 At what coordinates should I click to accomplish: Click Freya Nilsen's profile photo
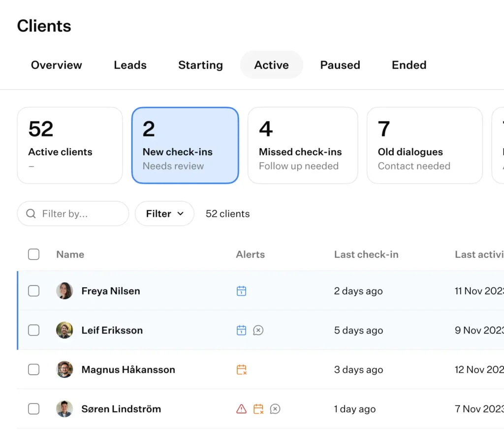[x=64, y=291]
